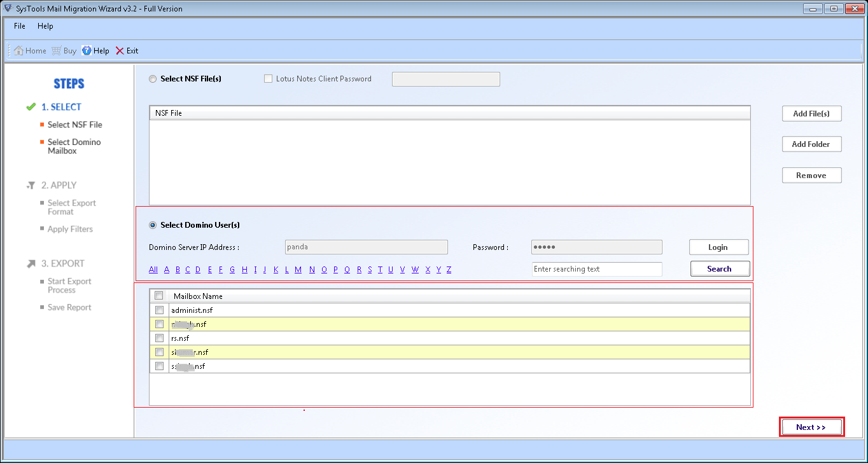Viewport: 868px width, 463px height.
Task: Check the administ.nsf mailbox checkbox
Action: (x=159, y=310)
